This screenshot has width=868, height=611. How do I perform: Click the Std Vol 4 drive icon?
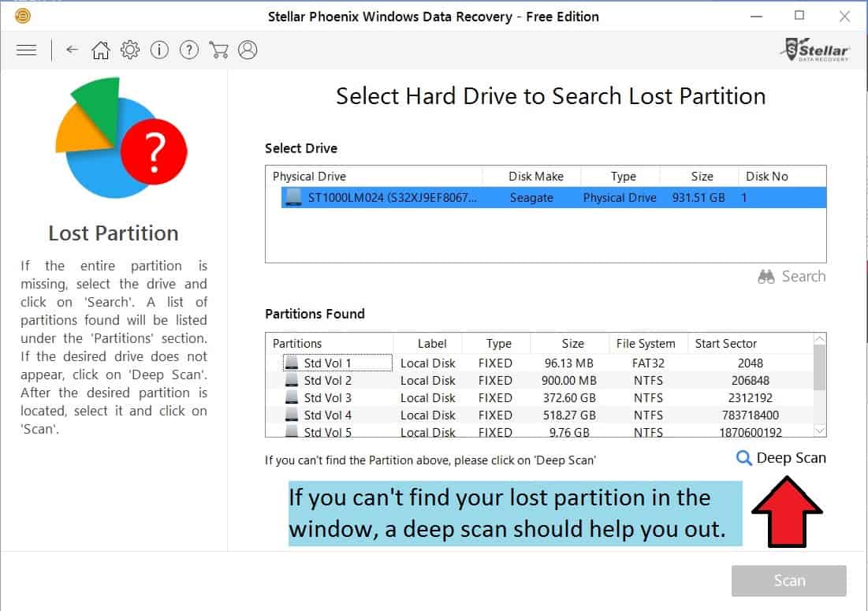pos(291,415)
